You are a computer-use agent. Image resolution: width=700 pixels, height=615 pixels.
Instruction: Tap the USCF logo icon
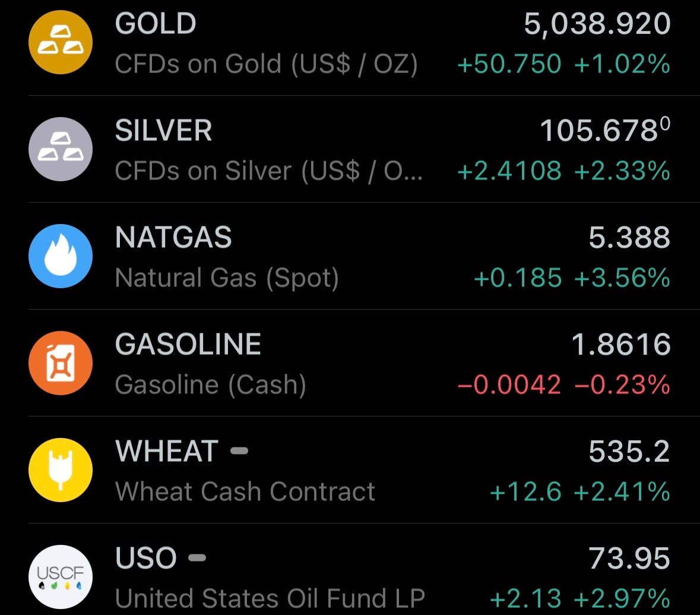pos(61,576)
